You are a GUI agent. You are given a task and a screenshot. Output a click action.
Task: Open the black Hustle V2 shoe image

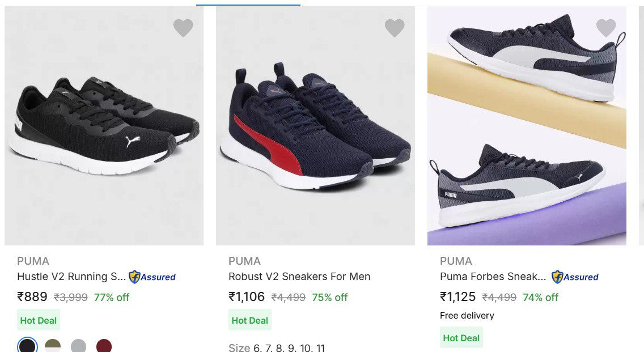pos(104,130)
